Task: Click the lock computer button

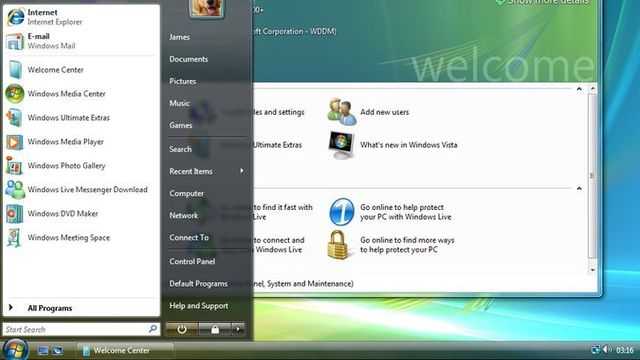Action: (x=215, y=329)
